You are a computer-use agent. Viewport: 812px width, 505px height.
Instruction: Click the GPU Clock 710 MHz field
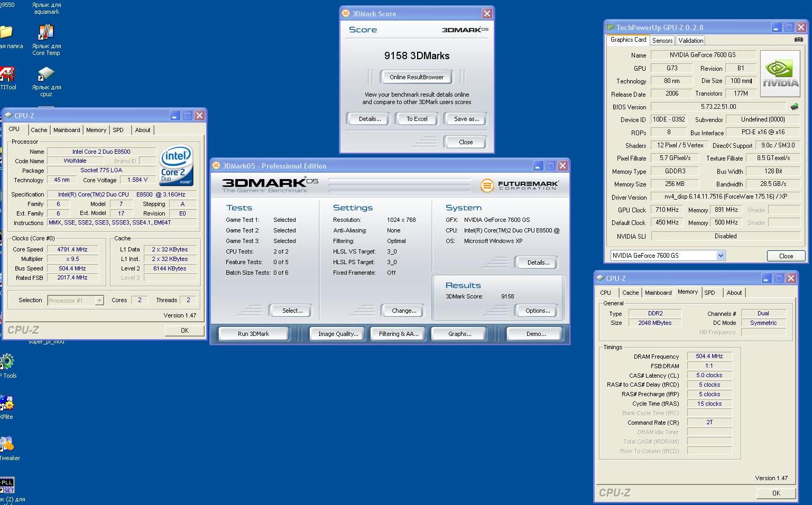[x=667, y=210]
